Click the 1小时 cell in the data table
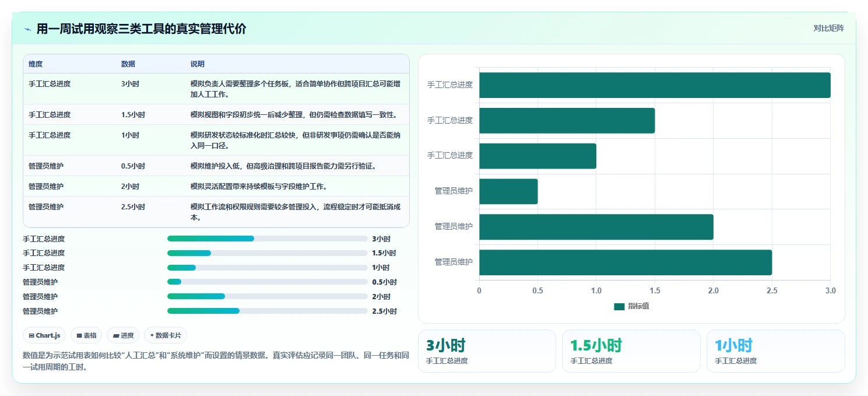The width and height of the screenshot is (868, 396). (130, 135)
